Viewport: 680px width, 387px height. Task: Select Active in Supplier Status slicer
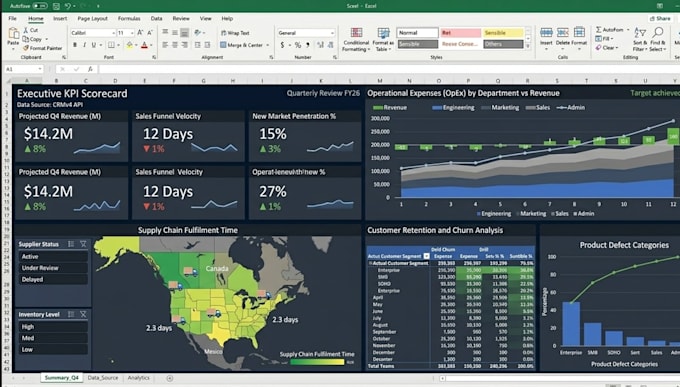point(52,256)
